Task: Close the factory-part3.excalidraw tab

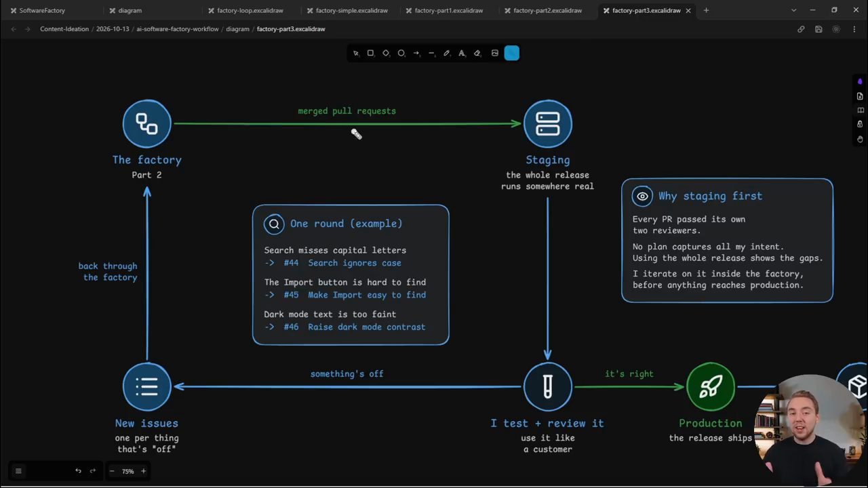Action: click(688, 10)
